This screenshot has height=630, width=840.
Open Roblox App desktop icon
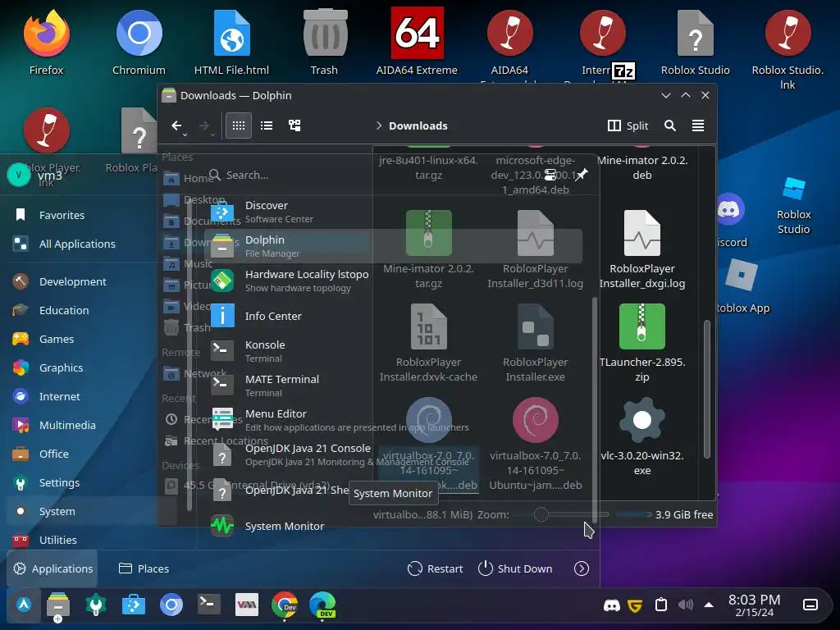pos(742,286)
